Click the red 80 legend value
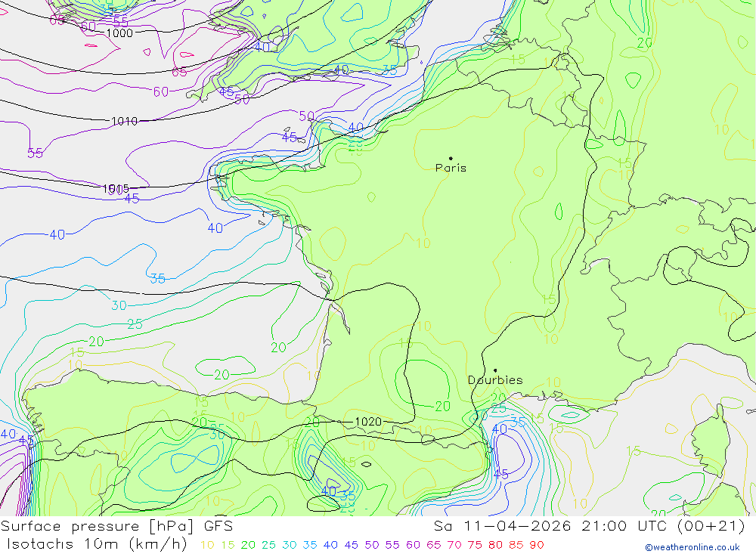The width and height of the screenshot is (756, 554). pyautogui.click(x=496, y=545)
